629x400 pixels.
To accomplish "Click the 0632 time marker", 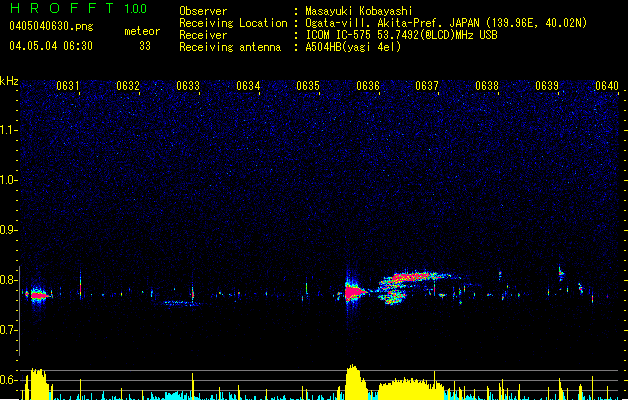I will click(x=128, y=86).
